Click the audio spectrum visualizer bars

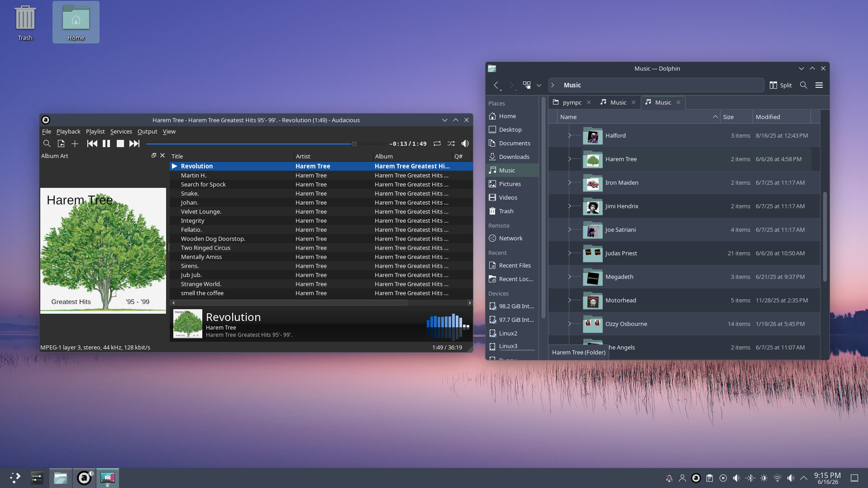tap(448, 326)
